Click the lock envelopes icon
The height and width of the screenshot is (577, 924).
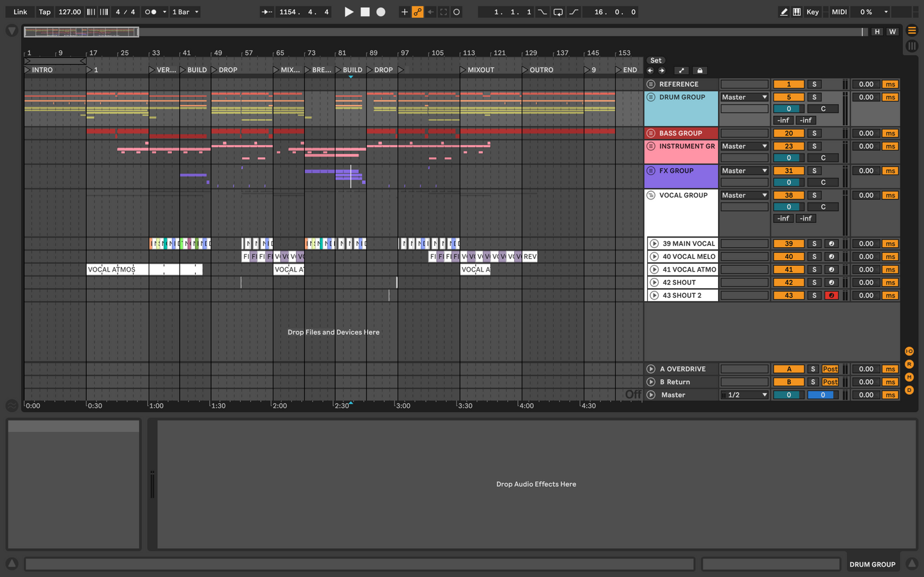pyautogui.click(x=700, y=71)
